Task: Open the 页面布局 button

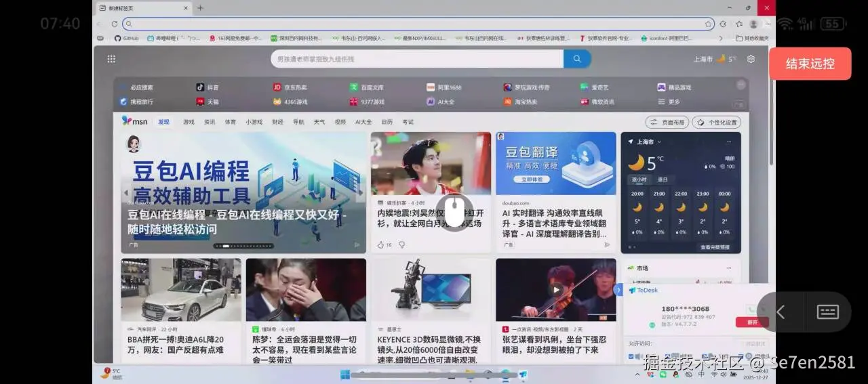Action: coord(667,123)
